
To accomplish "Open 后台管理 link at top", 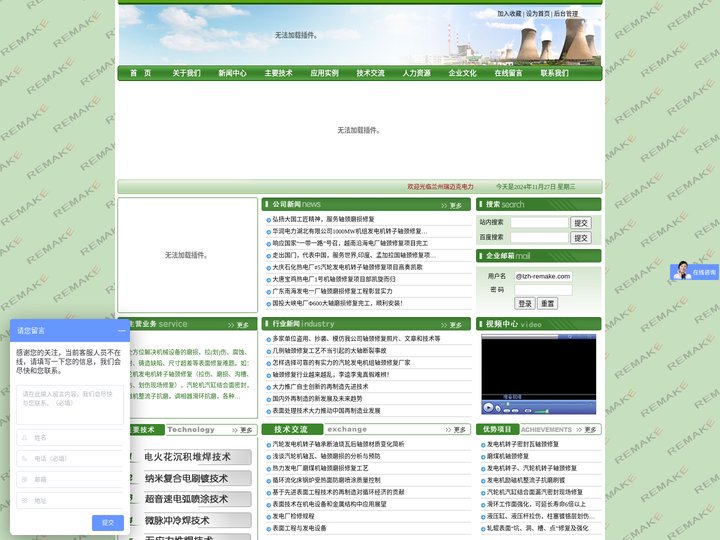I will coord(566,14).
